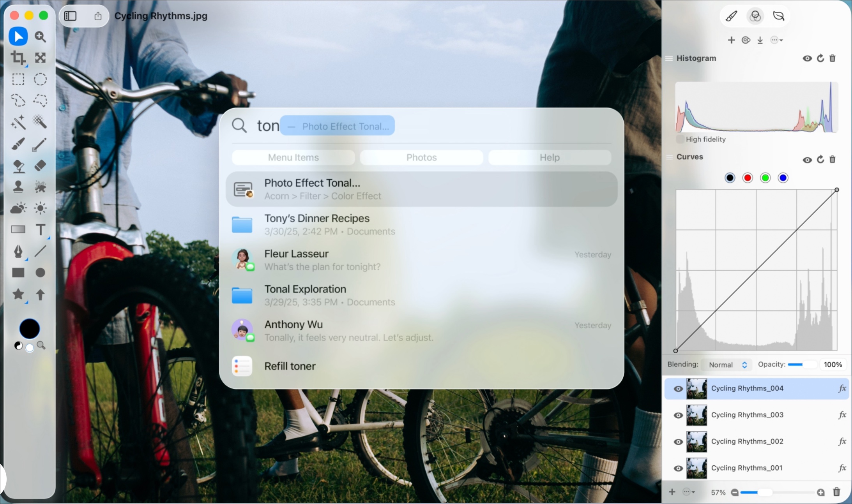Activate the Pen tool
Image resolution: width=852 pixels, height=504 pixels.
(18, 251)
